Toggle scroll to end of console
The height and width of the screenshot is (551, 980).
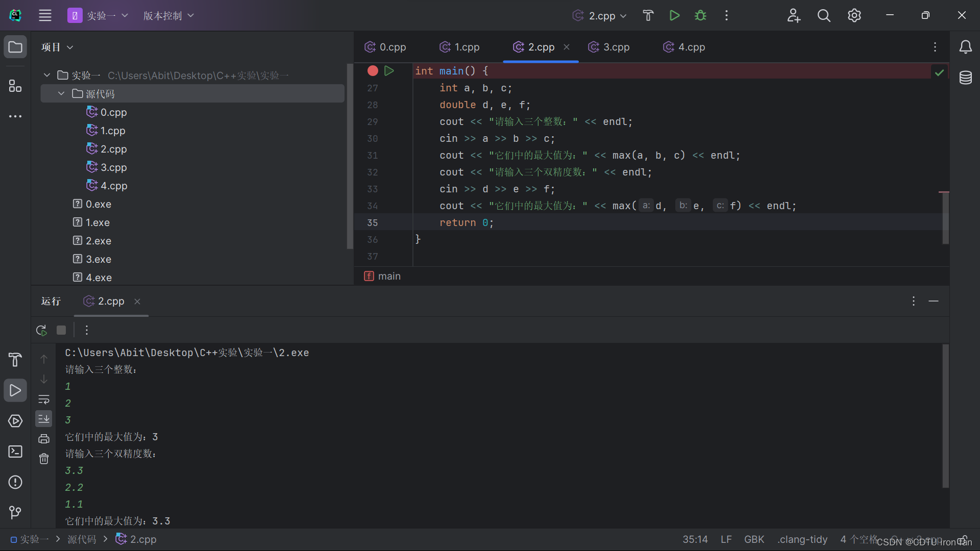coord(44,419)
